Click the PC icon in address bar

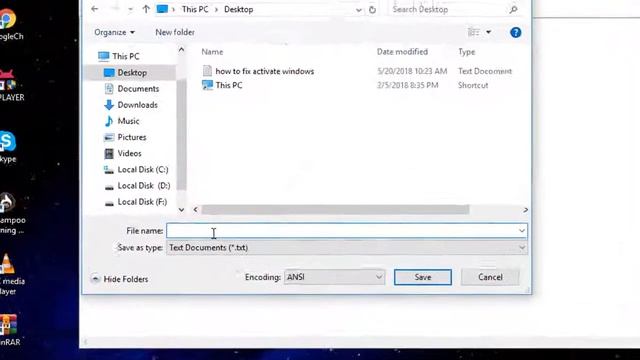162,9
